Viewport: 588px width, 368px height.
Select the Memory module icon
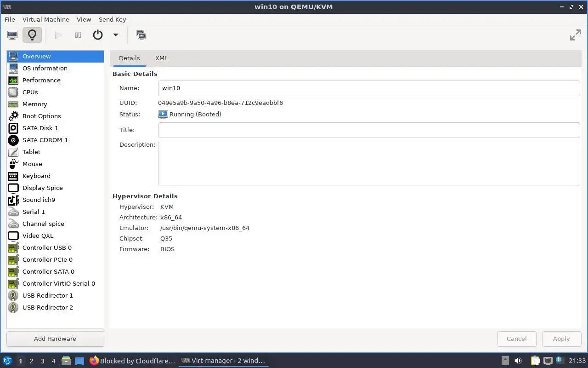click(x=13, y=104)
